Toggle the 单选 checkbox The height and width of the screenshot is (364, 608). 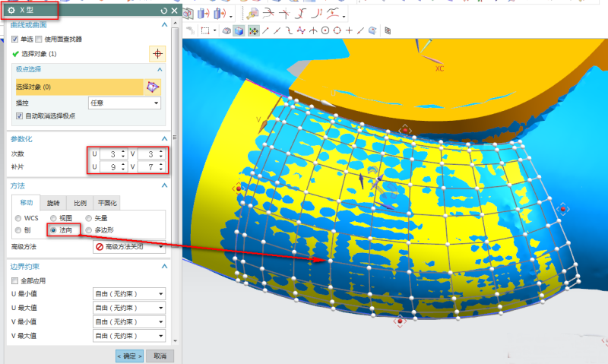click(x=16, y=40)
